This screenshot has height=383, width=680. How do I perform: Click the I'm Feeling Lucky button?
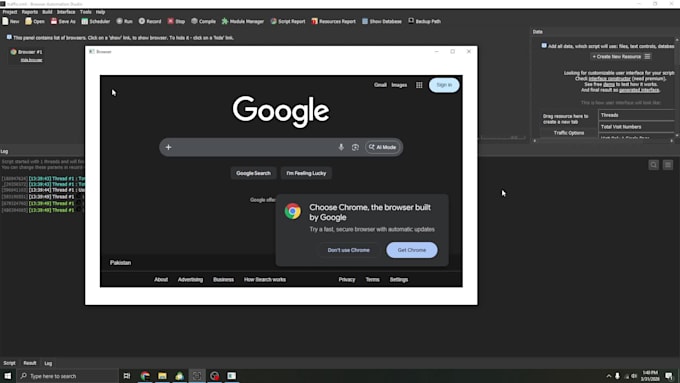306,173
